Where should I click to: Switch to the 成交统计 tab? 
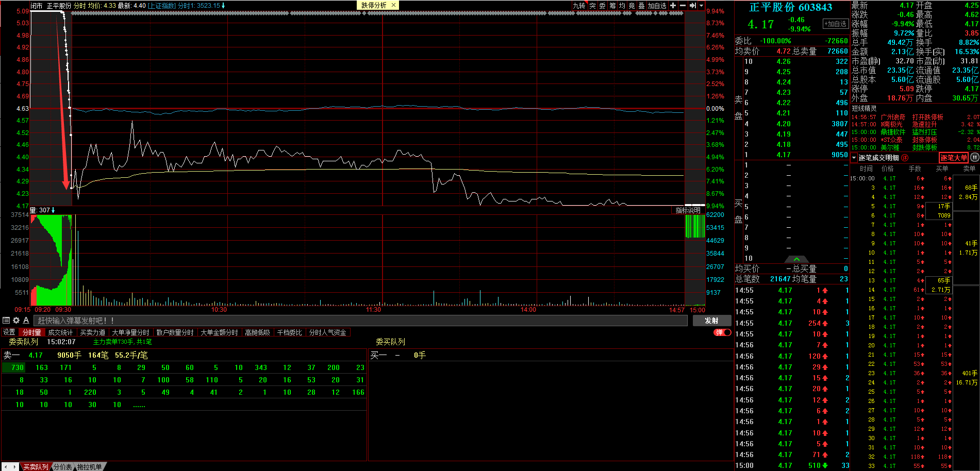[x=60, y=332]
